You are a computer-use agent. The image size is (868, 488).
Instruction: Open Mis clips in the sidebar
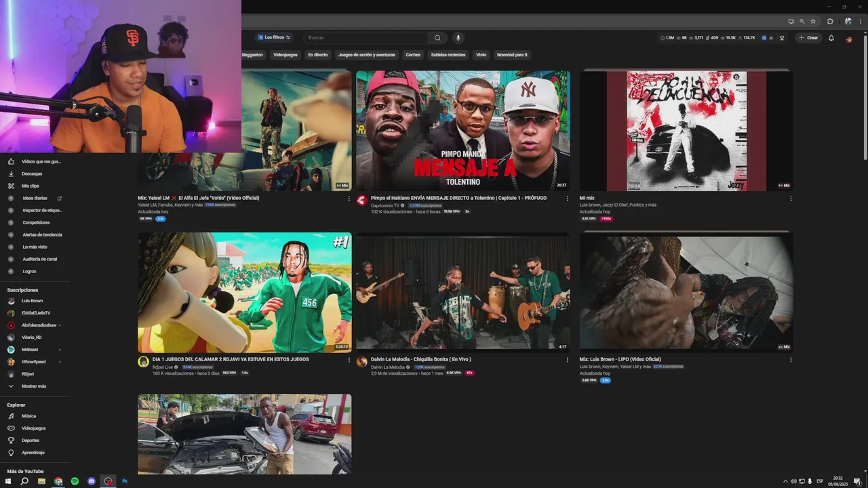click(x=31, y=186)
